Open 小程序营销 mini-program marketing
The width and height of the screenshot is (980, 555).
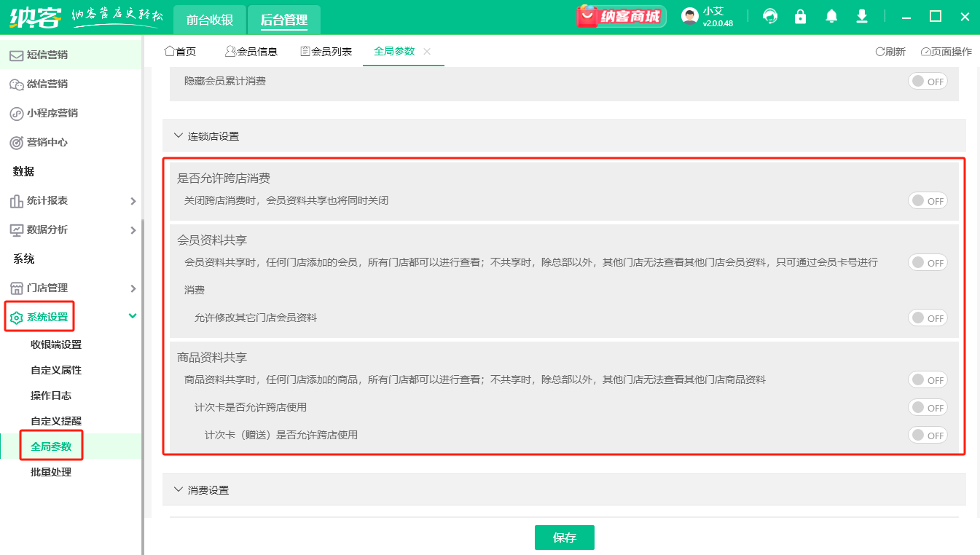click(51, 113)
